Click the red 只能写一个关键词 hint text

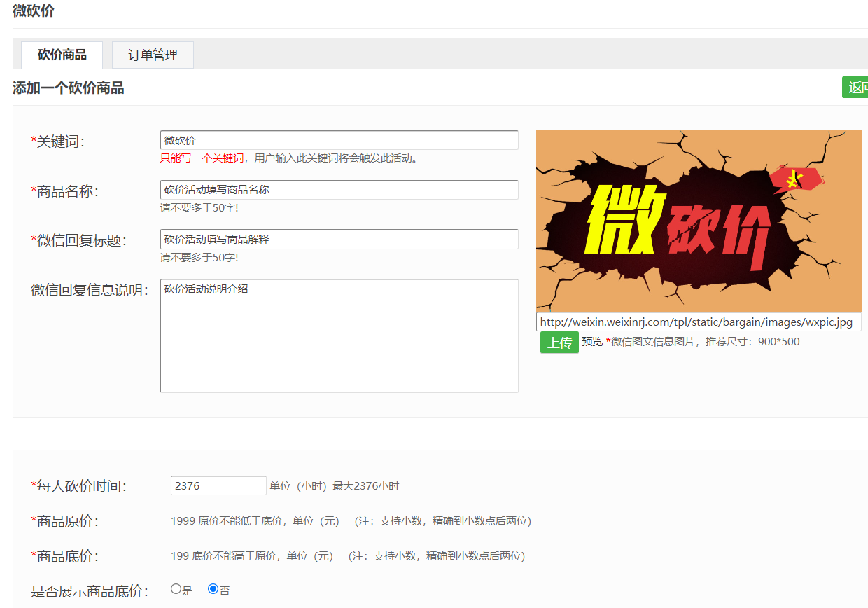(202, 158)
